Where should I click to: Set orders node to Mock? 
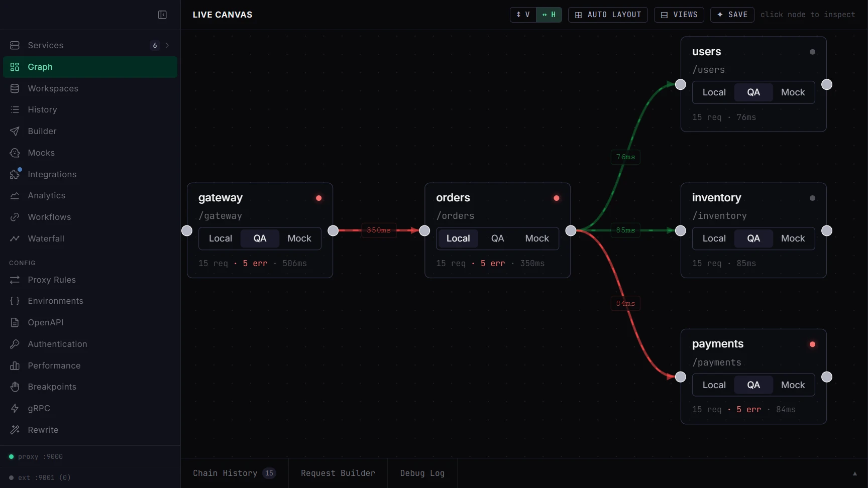(537, 238)
